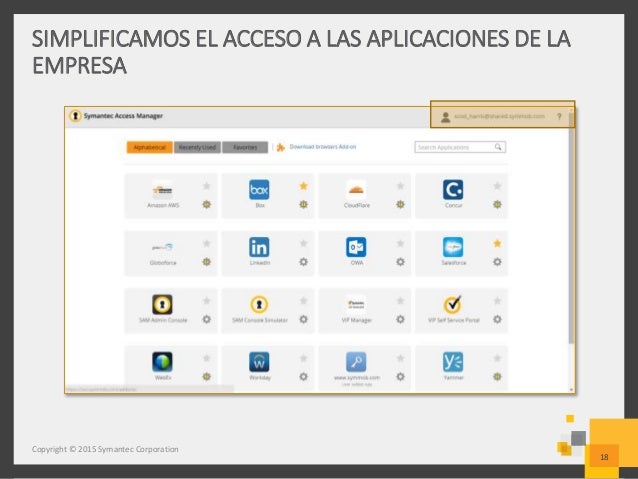638x479 pixels.
Task: Click the Search Applications input field
Action: [460, 147]
